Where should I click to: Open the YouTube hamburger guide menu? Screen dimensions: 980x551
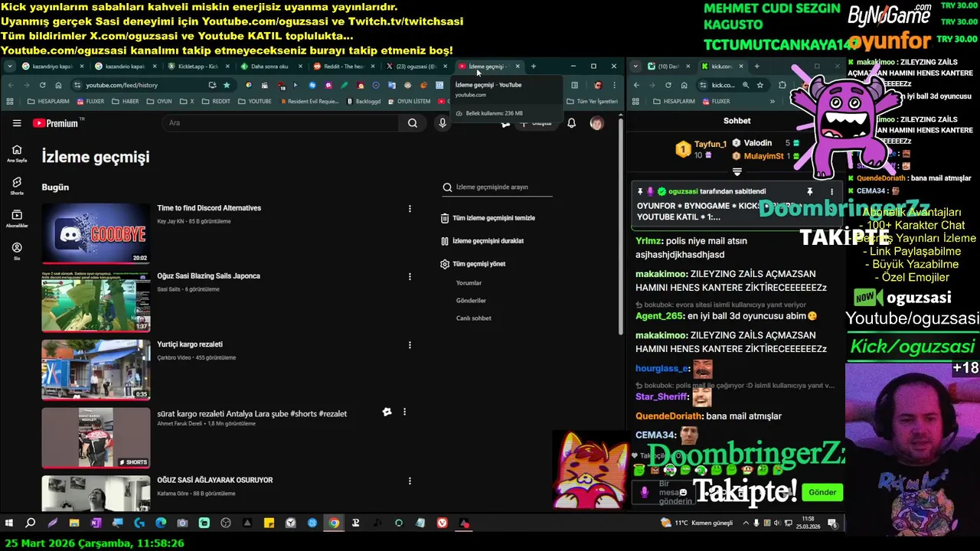point(17,123)
